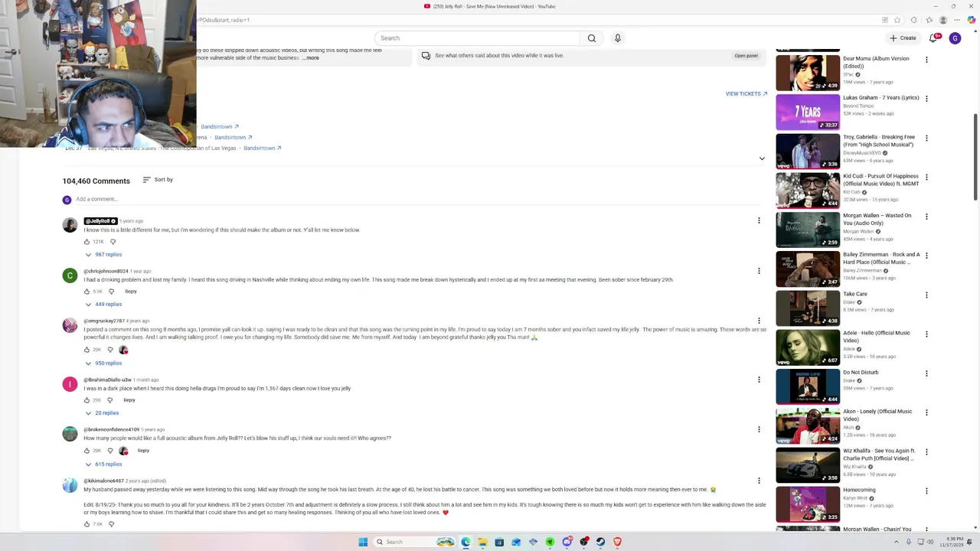This screenshot has height=551, width=980.
Task: Reply to @brokenconfidence4109 comment
Action: [143, 451]
